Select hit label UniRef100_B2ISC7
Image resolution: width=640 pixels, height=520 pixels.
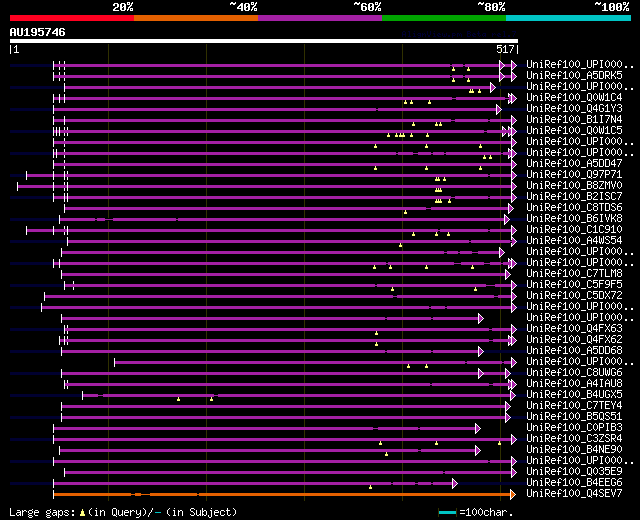[574, 197]
